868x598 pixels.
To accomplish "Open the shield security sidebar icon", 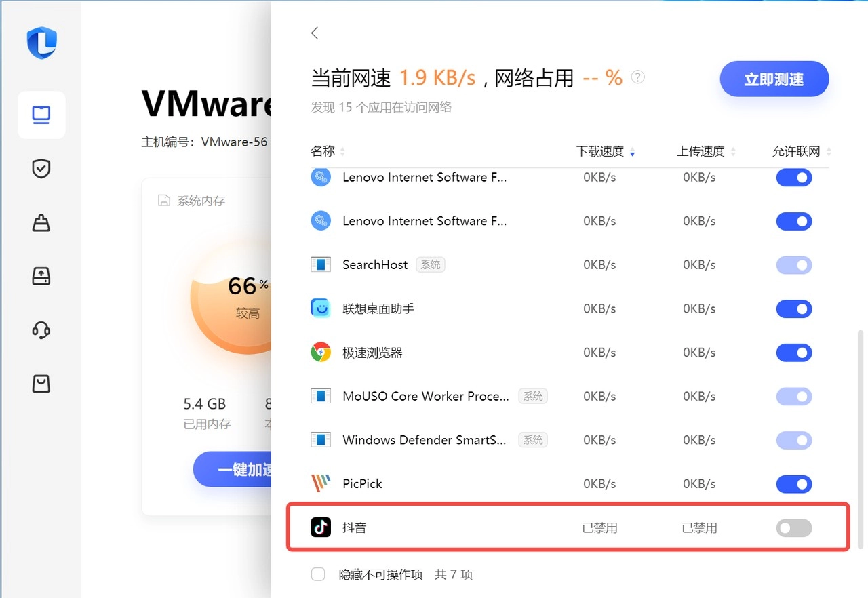I will point(41,169).
